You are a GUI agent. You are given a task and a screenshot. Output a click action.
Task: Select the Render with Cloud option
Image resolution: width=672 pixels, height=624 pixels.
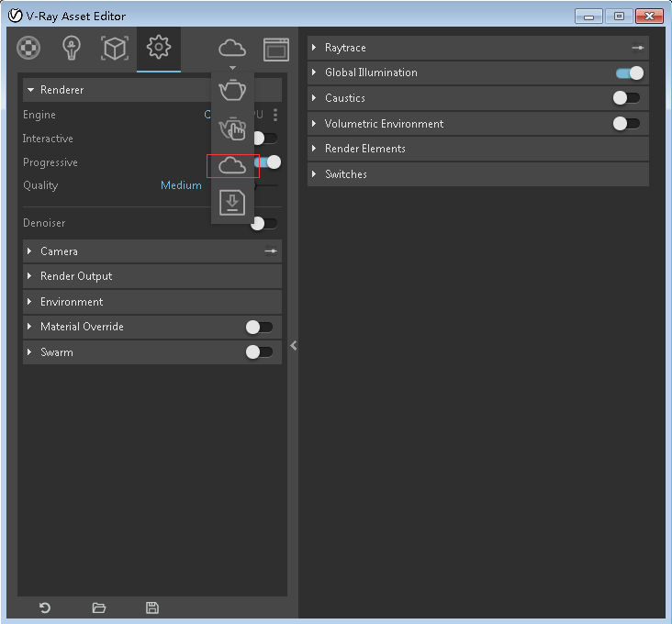point(232,166)
